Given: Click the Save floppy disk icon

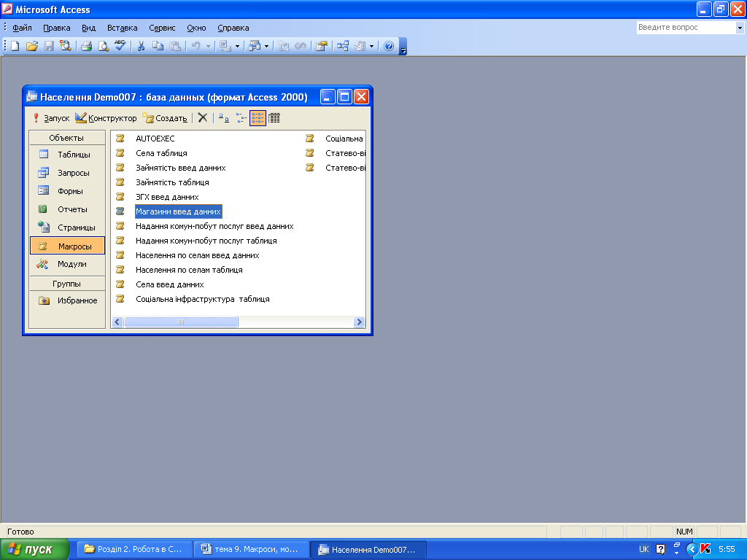Looking at the screenshot, I should click(49, 46).
